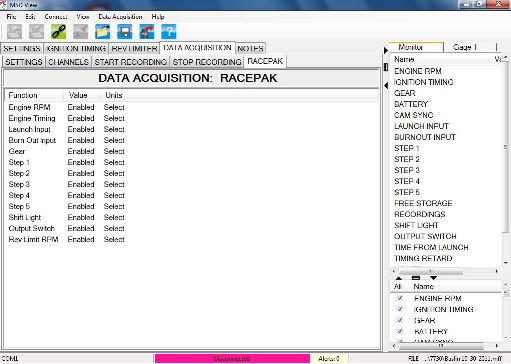Screen dimensions: 511x364
Task: Switch to the NOTES tab
Action: 250,49
